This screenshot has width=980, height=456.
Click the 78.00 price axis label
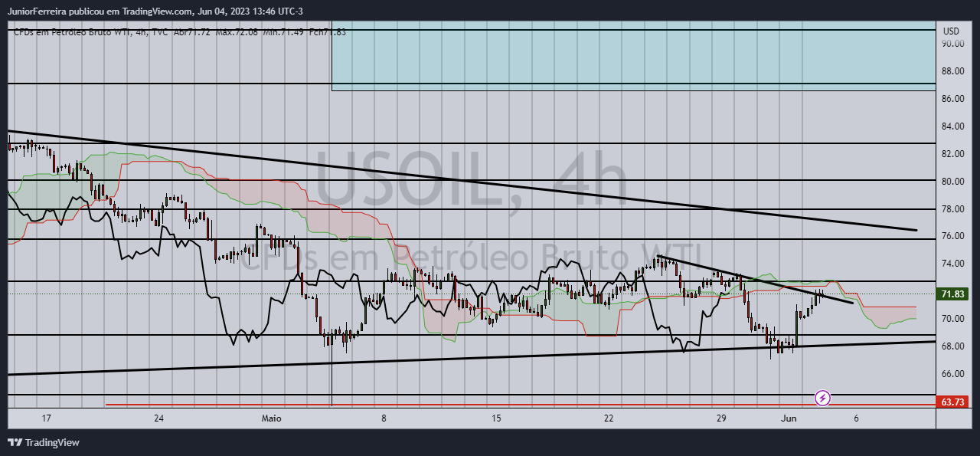[952, 209]
